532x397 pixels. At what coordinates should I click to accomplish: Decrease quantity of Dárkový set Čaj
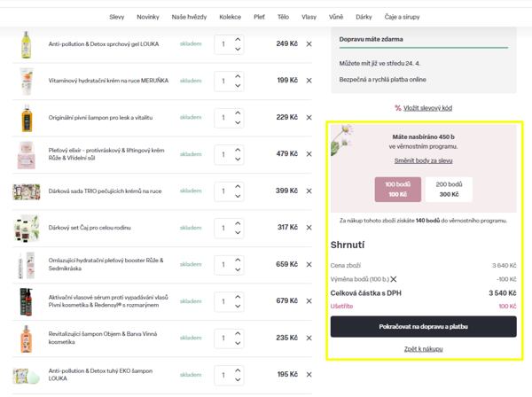tap(238, 233)
